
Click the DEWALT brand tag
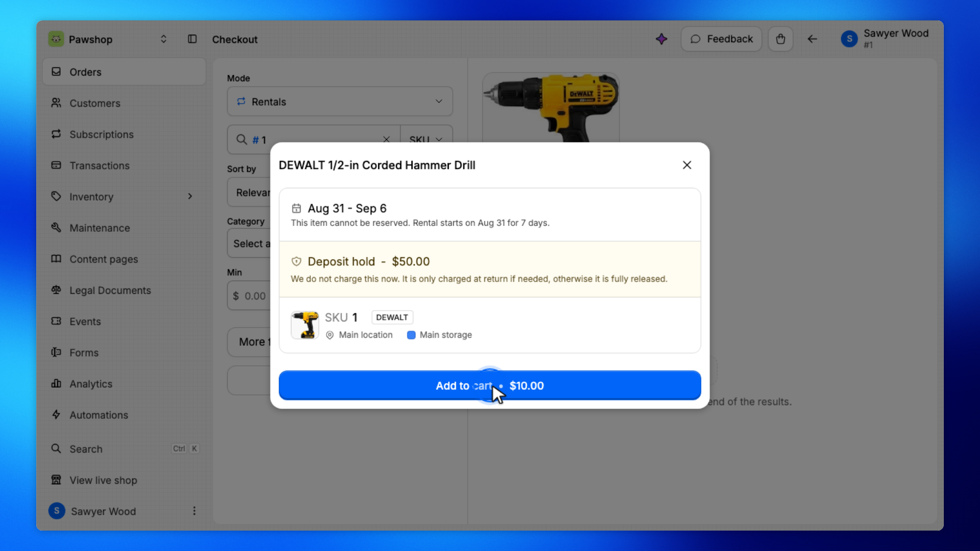point(392,317)
